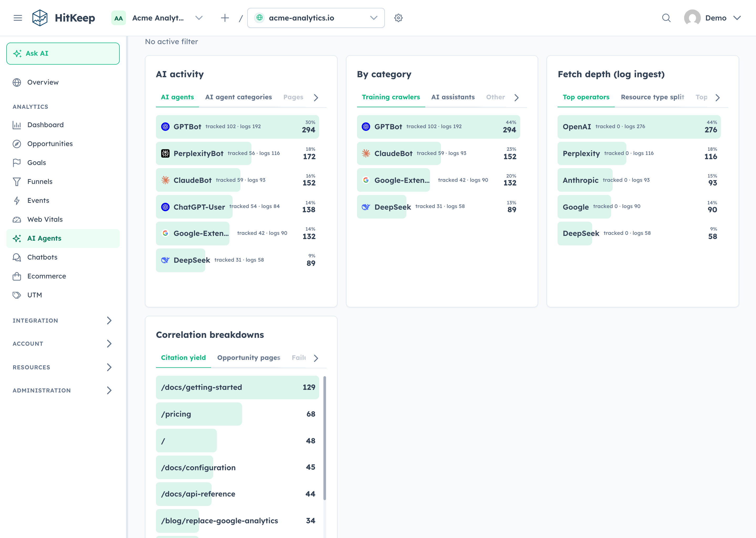
Task: Switch to AI agent categories tab
Action: [x=238, y=97]
